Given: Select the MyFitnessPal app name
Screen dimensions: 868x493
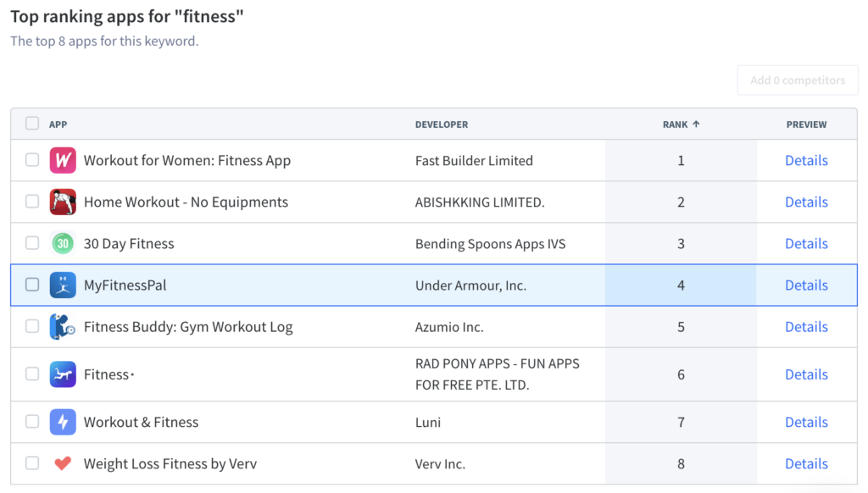Looking at the screenshot, I should [125, 285].
